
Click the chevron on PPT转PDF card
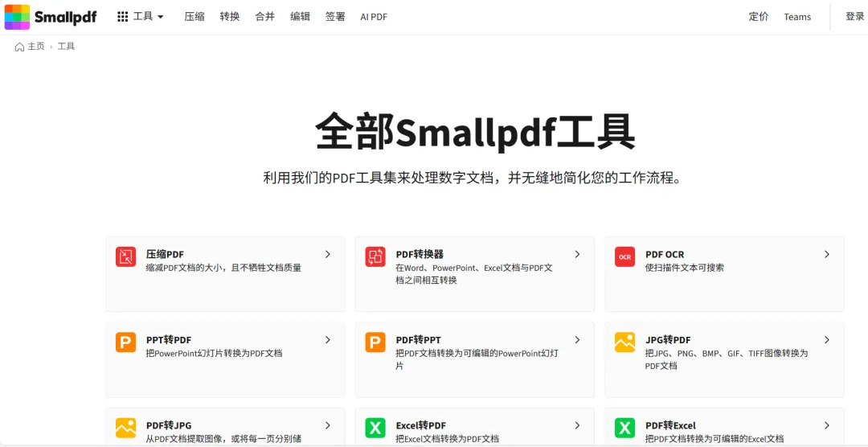[328, 339]
